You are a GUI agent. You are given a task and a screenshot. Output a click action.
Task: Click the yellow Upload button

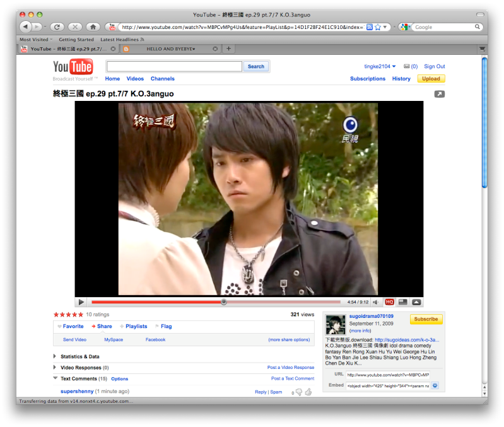coord(431,79)
